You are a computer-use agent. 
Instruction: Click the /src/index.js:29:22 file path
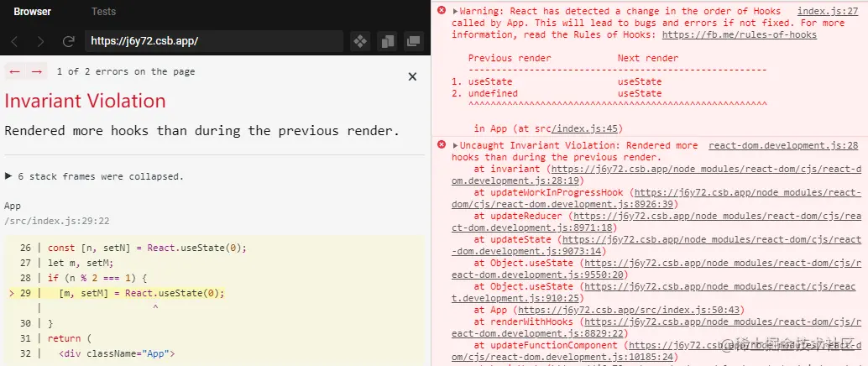click(56, 221)
